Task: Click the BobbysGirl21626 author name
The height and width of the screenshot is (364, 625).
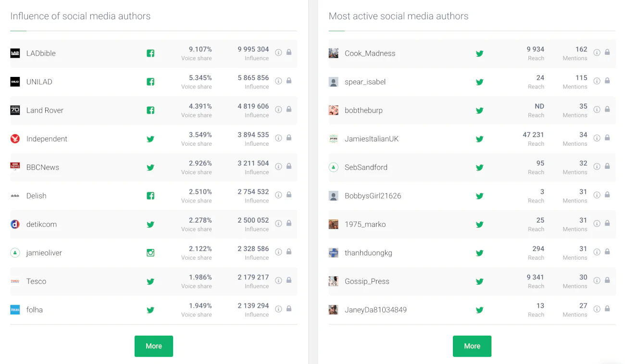Action: coord(373,196)
